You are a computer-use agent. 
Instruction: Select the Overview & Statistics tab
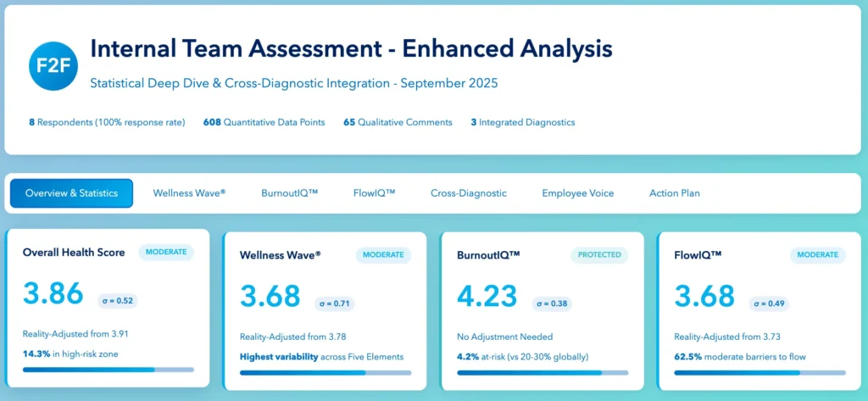coord(71,193)
